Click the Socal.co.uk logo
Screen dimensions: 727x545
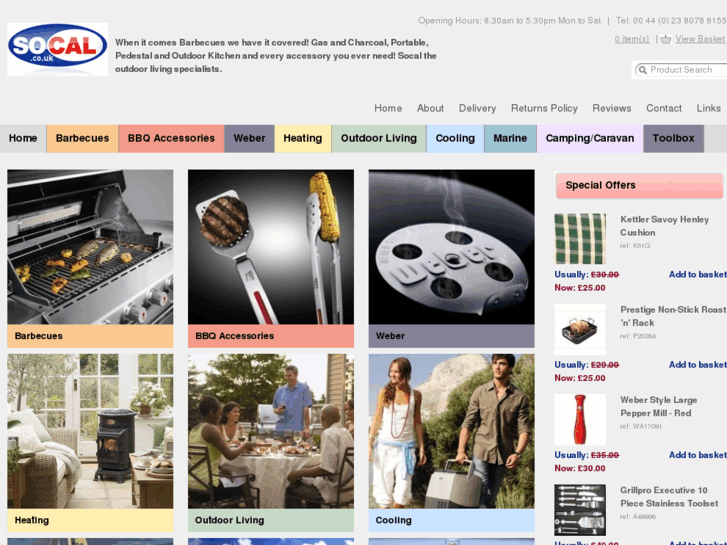(x=57, y=49)
